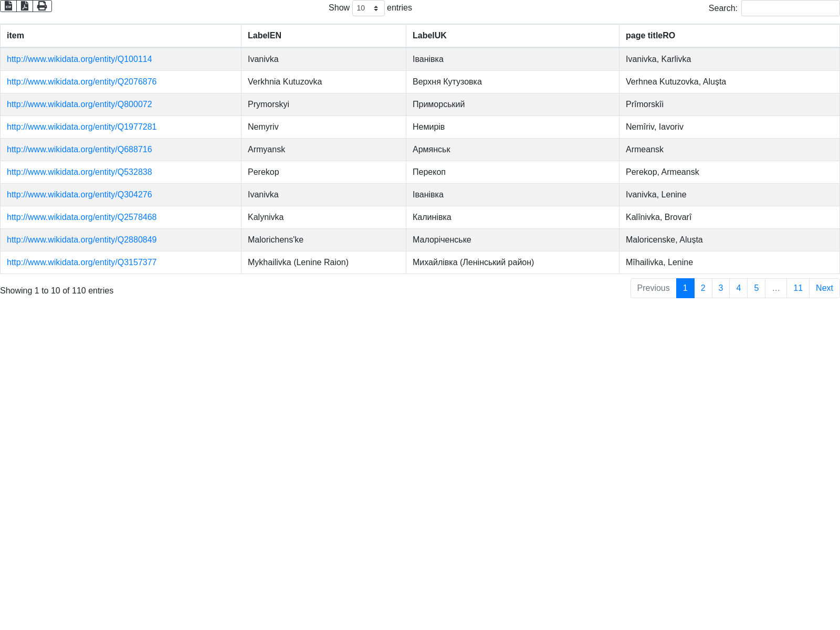Sort table by LabelEN column header

[x=323, y=36]
